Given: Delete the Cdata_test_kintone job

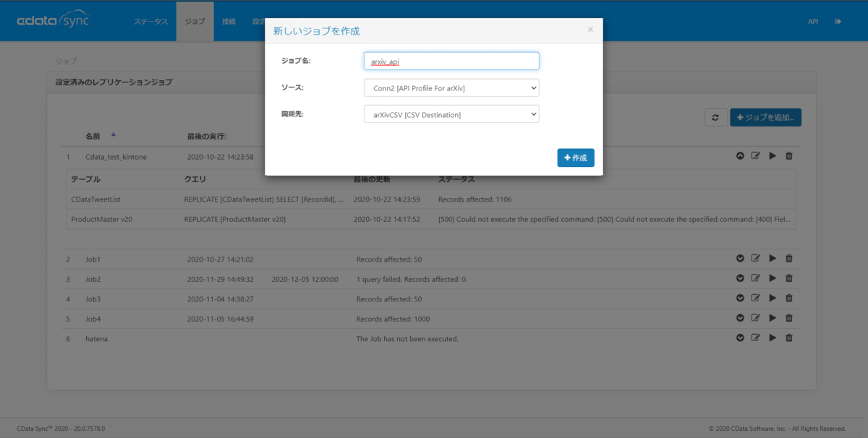Looking at the screenshot, I should (x=789, y=156).
